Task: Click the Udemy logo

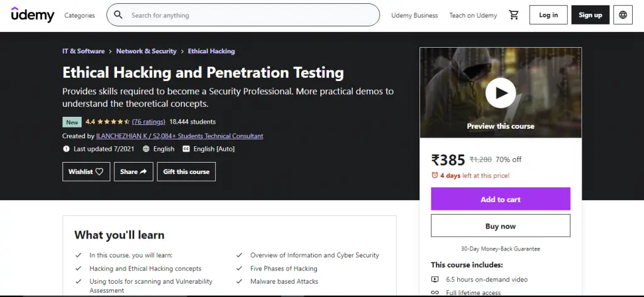Action: (33, 15)
